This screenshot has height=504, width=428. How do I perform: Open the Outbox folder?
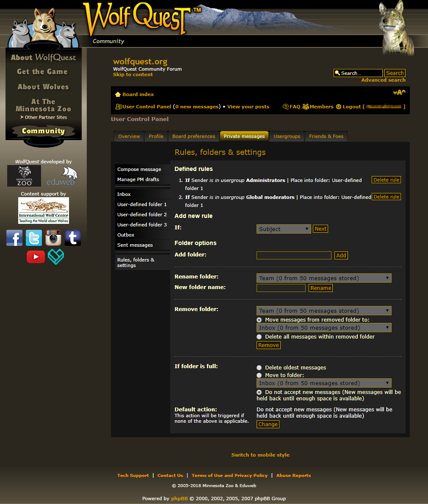[x=142, y=235]
